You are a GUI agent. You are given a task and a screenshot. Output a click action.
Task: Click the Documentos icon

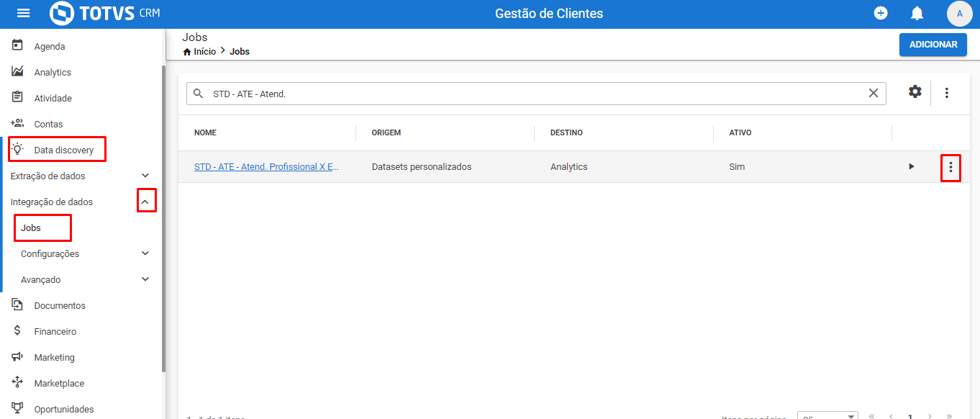click(18, 305)
